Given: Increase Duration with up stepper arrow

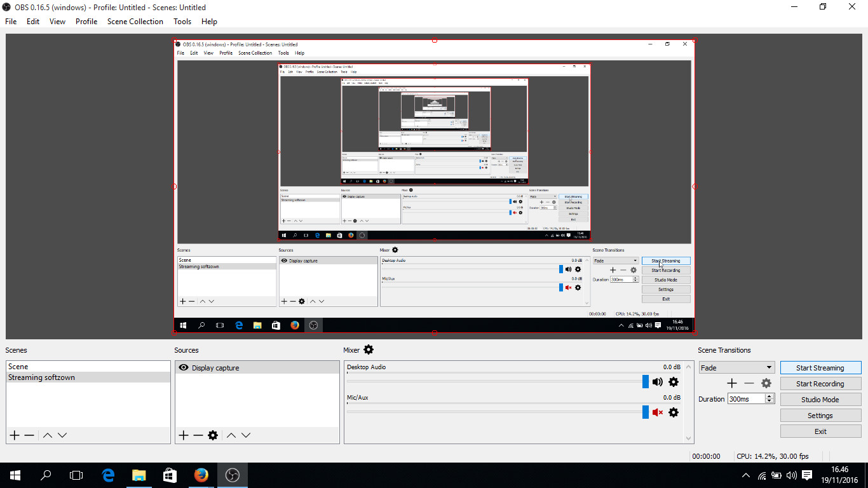Looking at the screenshot, I should point(770,396).
